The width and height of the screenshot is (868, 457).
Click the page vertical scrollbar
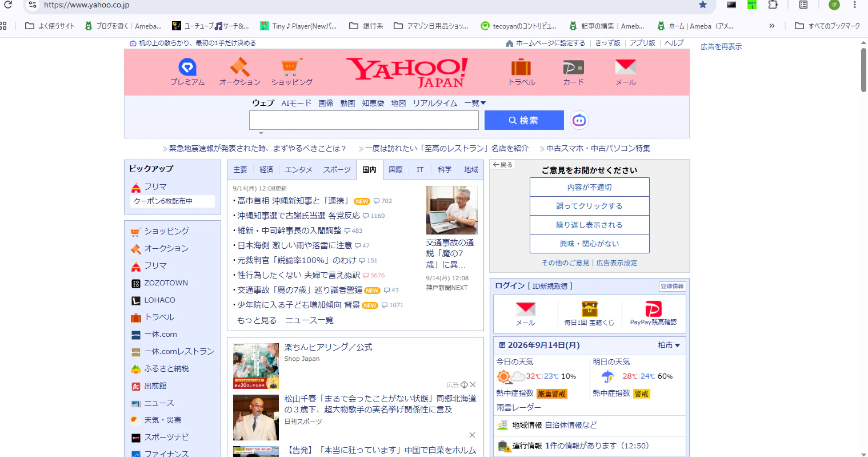pos(863,70)
